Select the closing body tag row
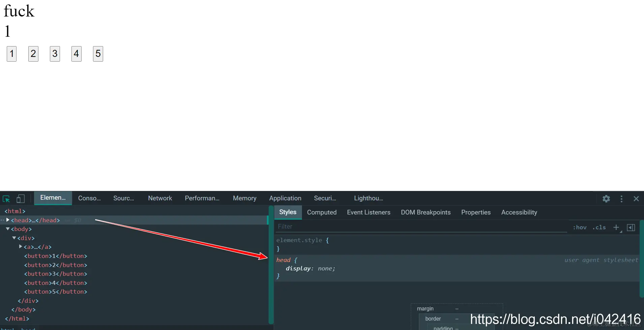 pos(134,309)
